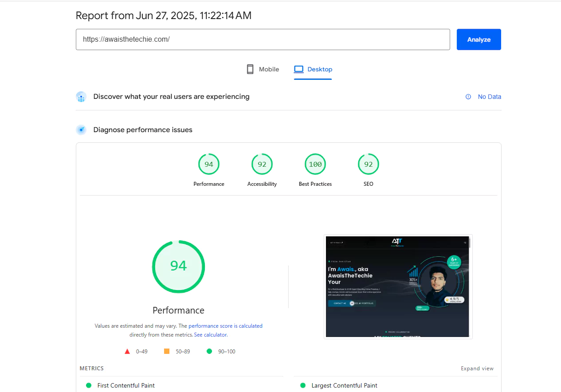Click Largest Contentful Paint green status dot
The height and width of the screenshot is (392, 561).
tap(303, 385)
